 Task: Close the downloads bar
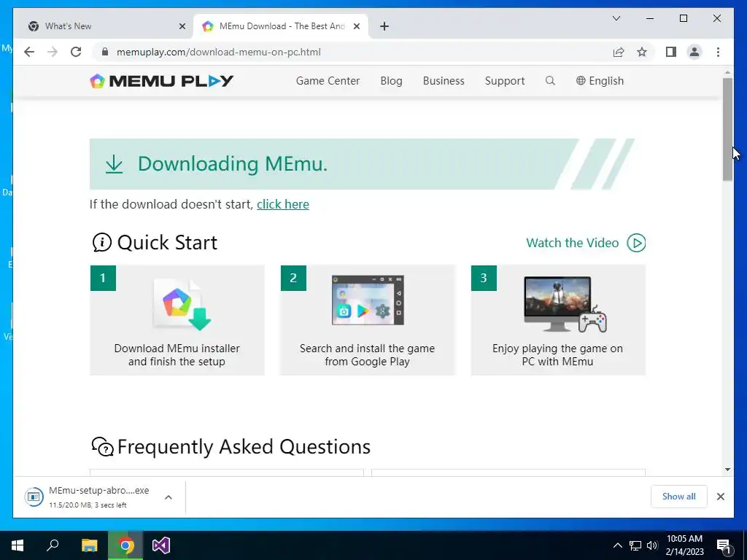pos(721,497)
